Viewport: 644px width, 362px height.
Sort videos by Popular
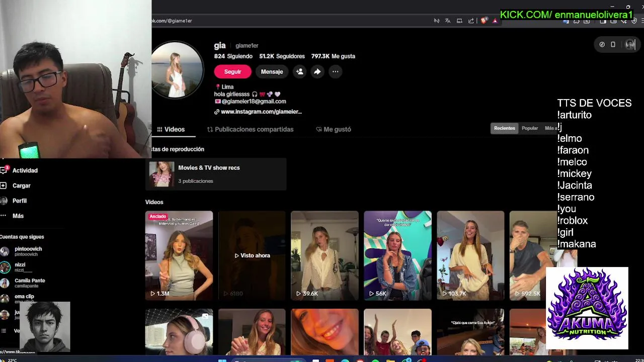tap(530, 128)
